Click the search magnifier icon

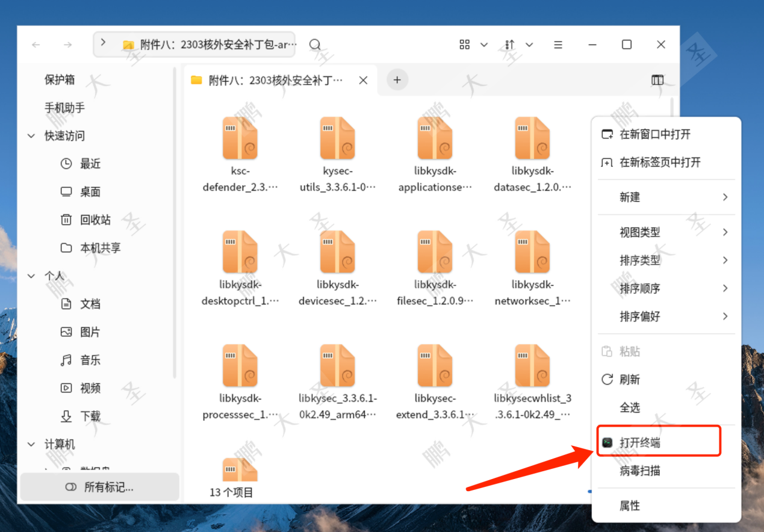click(315, 45)
